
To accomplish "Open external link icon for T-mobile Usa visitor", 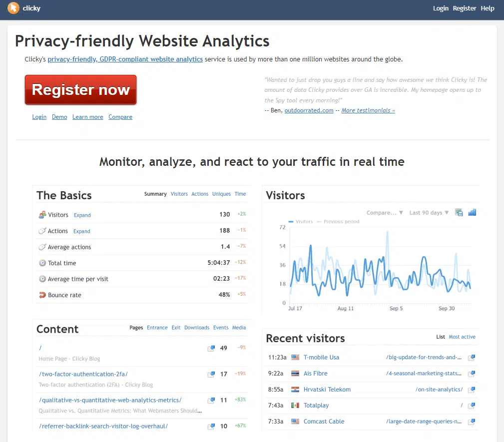I will [x=471, y=358].
